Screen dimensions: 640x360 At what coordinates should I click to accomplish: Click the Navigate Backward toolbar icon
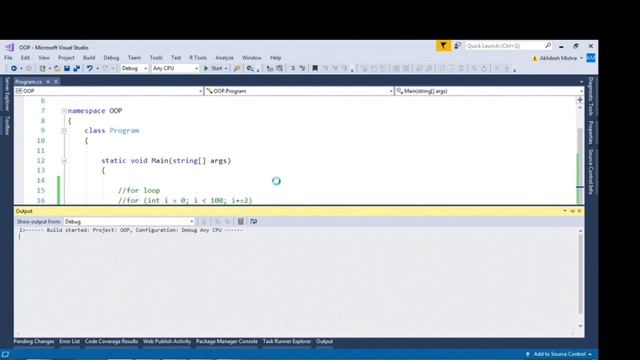pyautogui.click(x=14, y=69)
